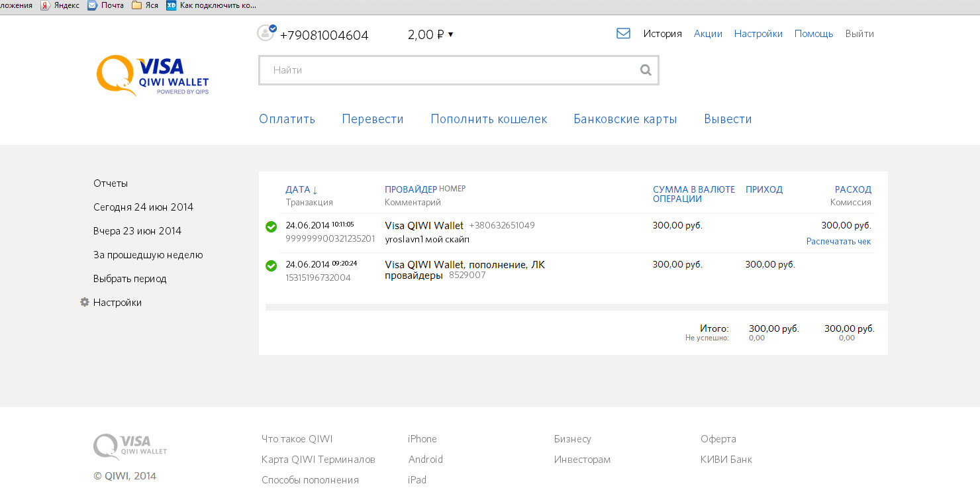
Task: Click the green check icon of 10:11:05 transaction
Action: (x=271, y=227)
